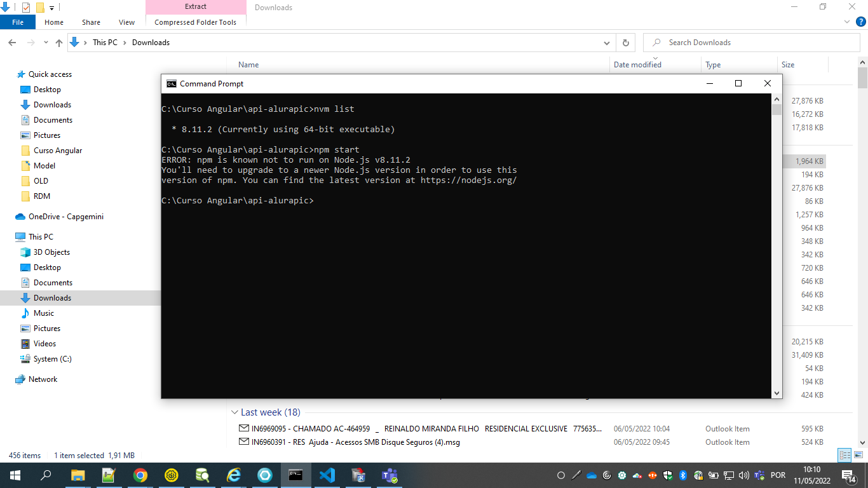This screenshot has height=488, width=868.
Task: Click New Folder quick access toolbar icon
Action: pyautogui.click(x=40, y=8)
